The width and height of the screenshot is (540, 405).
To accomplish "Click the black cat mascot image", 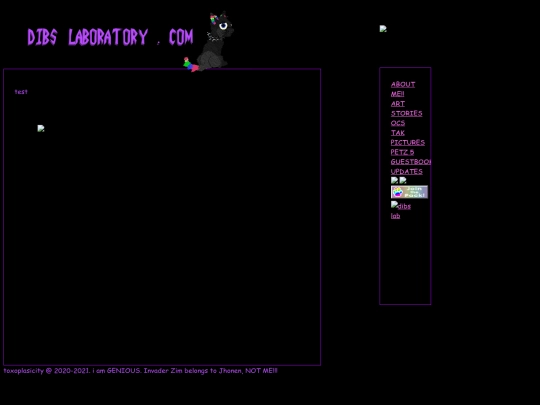I will point(209,42).
